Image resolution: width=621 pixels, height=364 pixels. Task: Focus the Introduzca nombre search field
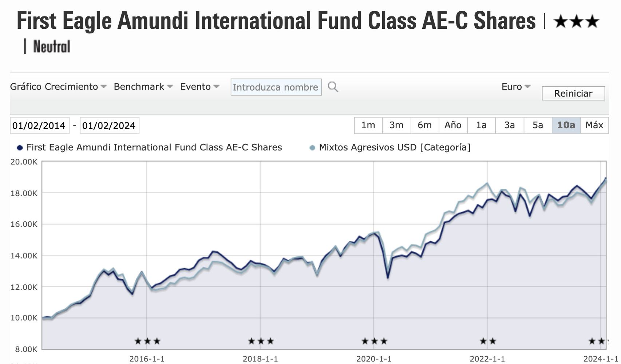coord(276,87)
